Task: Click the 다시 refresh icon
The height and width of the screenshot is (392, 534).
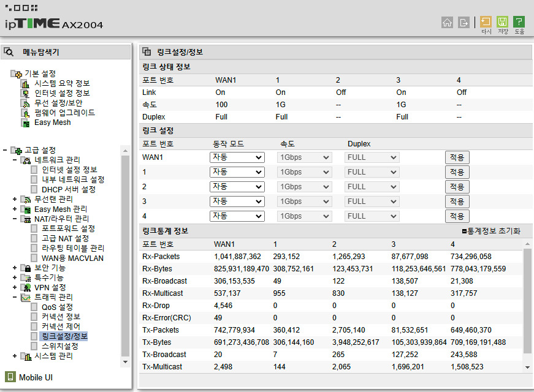Action: pyautogui.click(x=486, y=22)
